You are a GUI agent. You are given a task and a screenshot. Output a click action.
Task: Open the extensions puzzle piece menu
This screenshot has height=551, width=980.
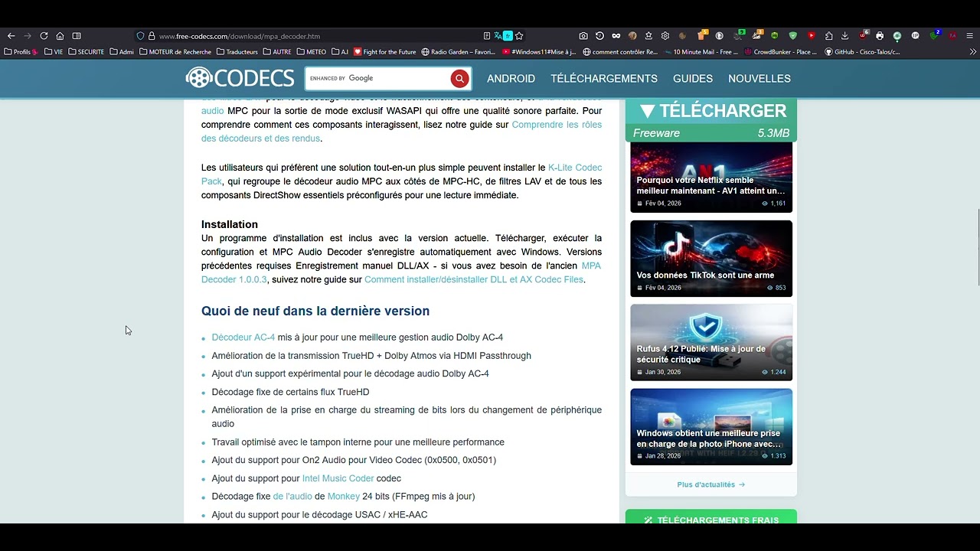click(x=828, y=36)
